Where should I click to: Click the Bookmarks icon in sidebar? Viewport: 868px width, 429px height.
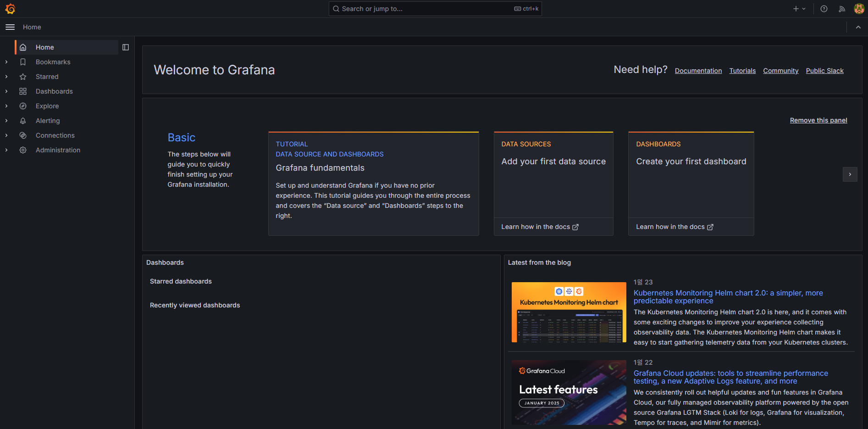click(23, 62)
